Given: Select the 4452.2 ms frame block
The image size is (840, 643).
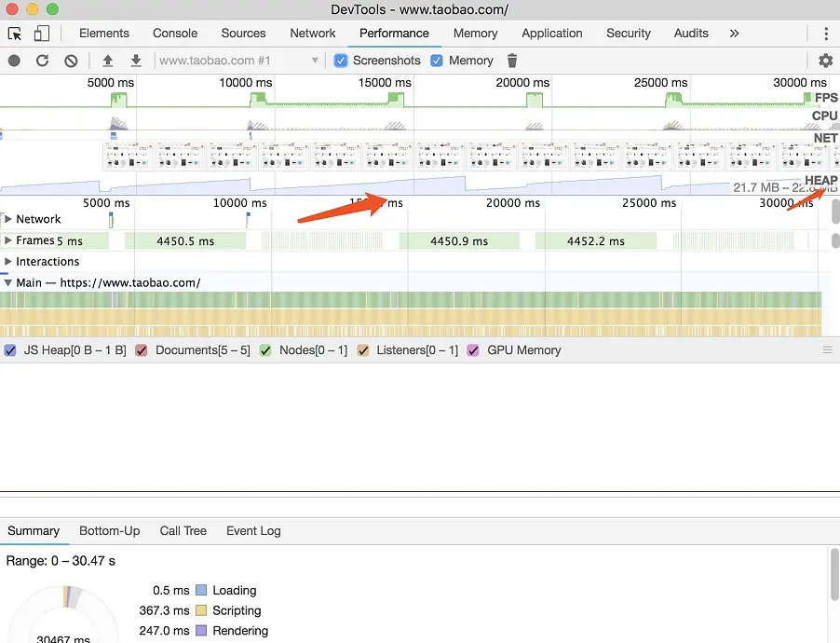Looking at the screenshot, I should 596,241.
